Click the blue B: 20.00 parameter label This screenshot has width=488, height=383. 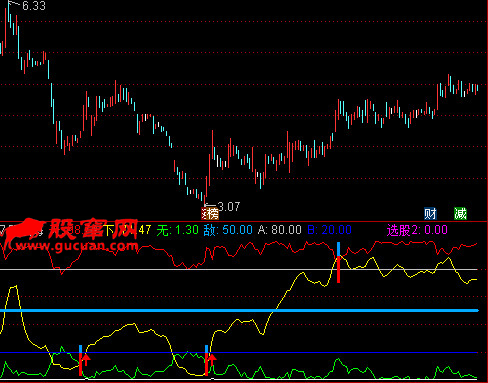point(329,230)
